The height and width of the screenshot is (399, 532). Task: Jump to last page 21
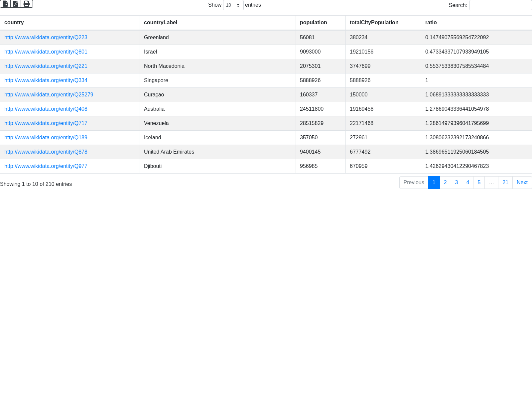point(505,183)
